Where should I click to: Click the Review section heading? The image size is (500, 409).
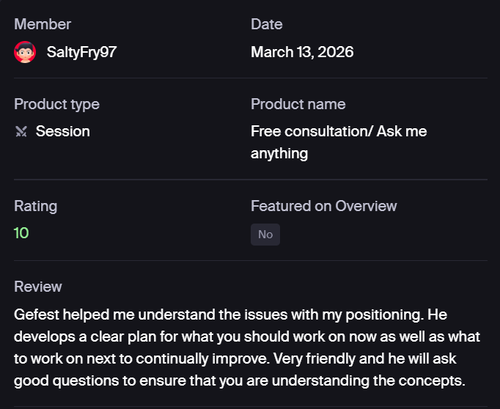pyautogui.click(x=38, y=287)
